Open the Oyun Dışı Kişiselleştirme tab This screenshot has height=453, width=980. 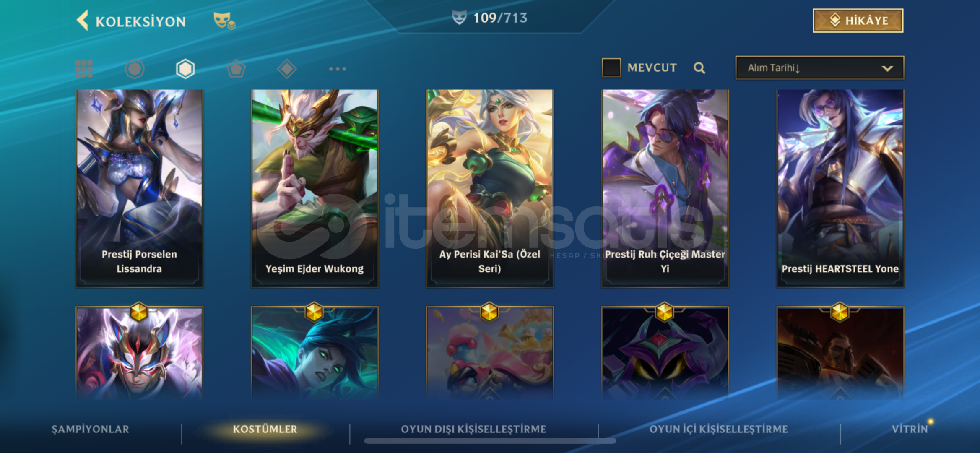pyautogui.click(x=473, y=429)
